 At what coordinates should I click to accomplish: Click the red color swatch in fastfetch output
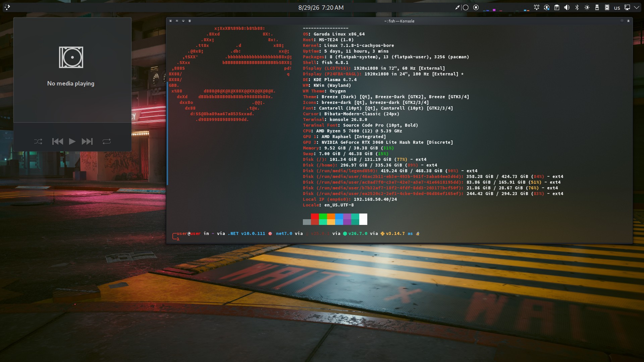click(315, 216)
